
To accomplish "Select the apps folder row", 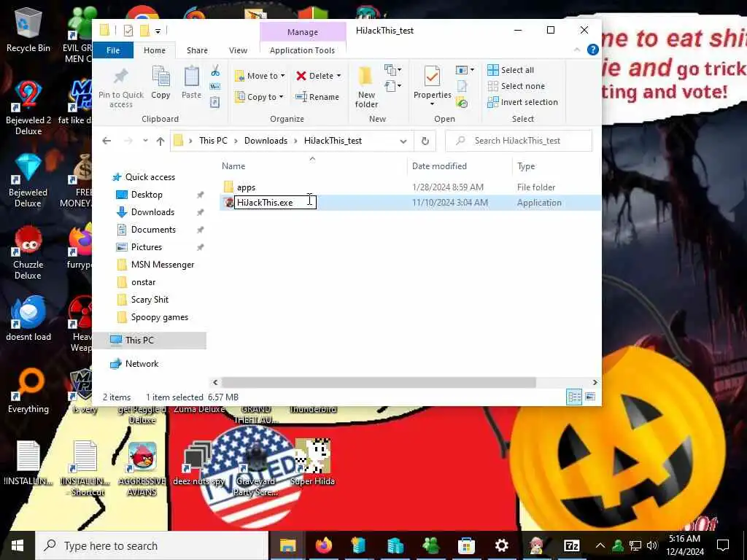I will pos(410,187).
